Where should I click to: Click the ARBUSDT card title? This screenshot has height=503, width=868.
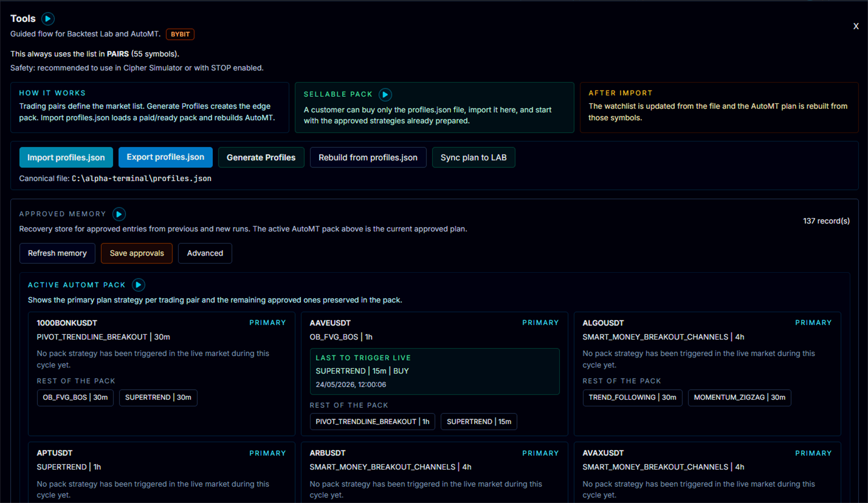328,453
